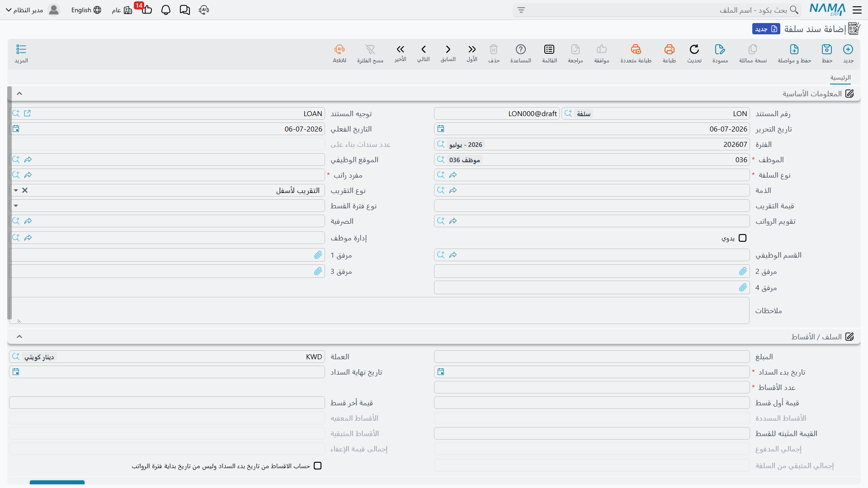Open the المزيد (More) menu
Image resolution: width=868 pixels, height=488 pixels.
(21, 53)
